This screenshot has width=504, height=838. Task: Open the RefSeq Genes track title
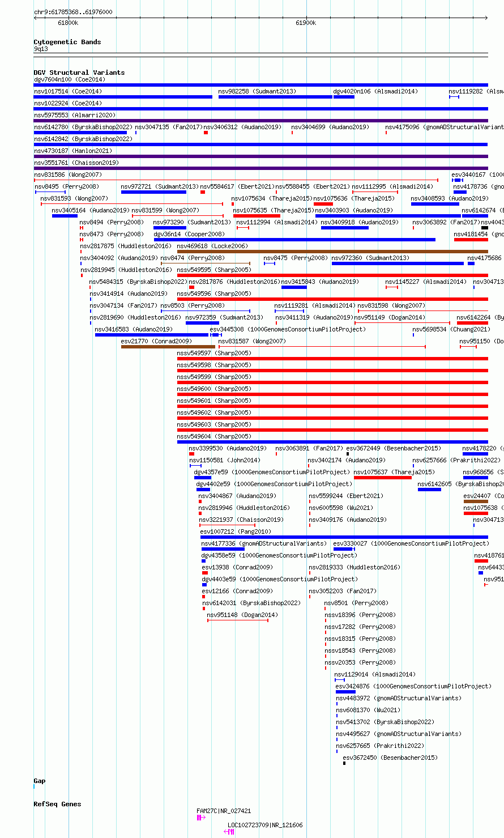(57, 805)
